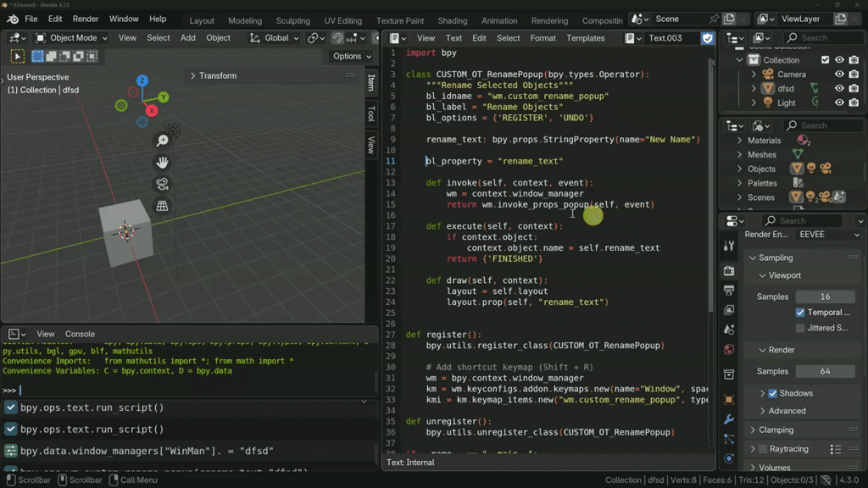Select the tweak select tool icon
This screenshot has height=488, width=868.
[17, 57]
